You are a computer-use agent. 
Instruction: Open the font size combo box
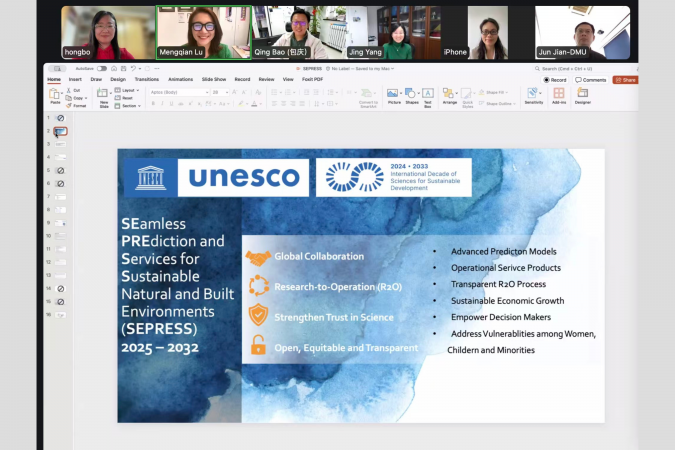(x=220, y=92)
